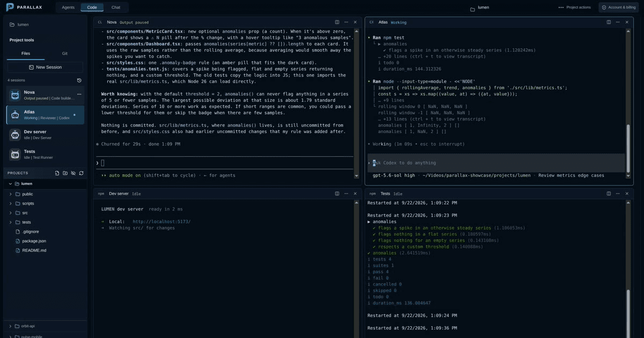Expand the orbit-api project
This screenshot has height=338, width=644.
pyautogui.click(x=11, y=326)
